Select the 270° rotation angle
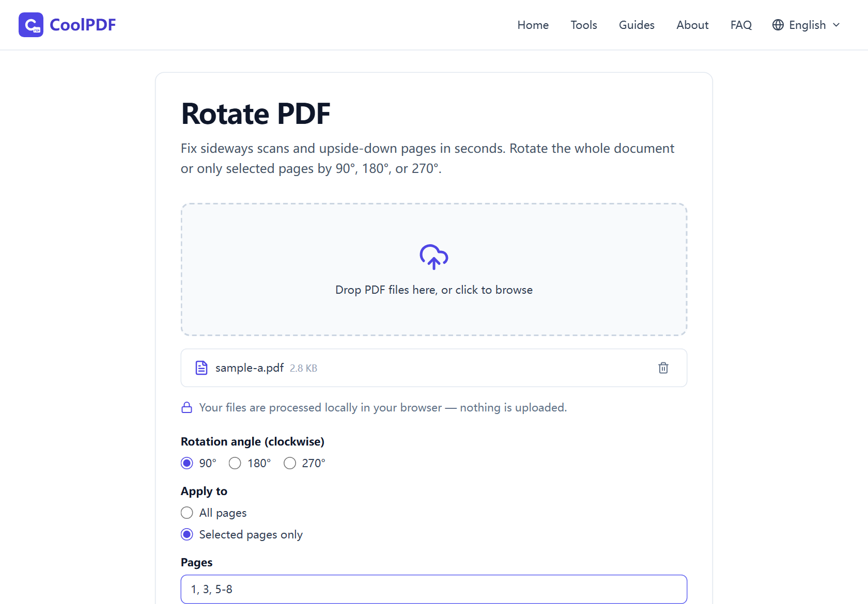Viewport: 868px width, 604px height. coord(290,463)
